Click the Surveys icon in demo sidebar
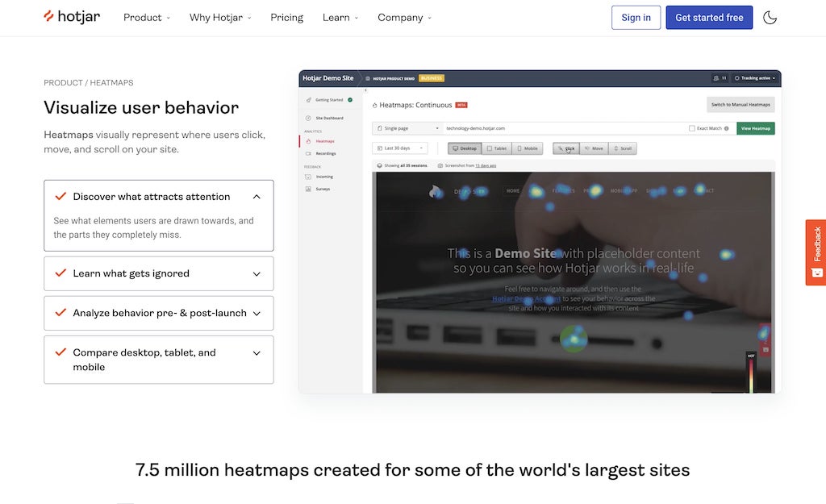 coord(308,189)
